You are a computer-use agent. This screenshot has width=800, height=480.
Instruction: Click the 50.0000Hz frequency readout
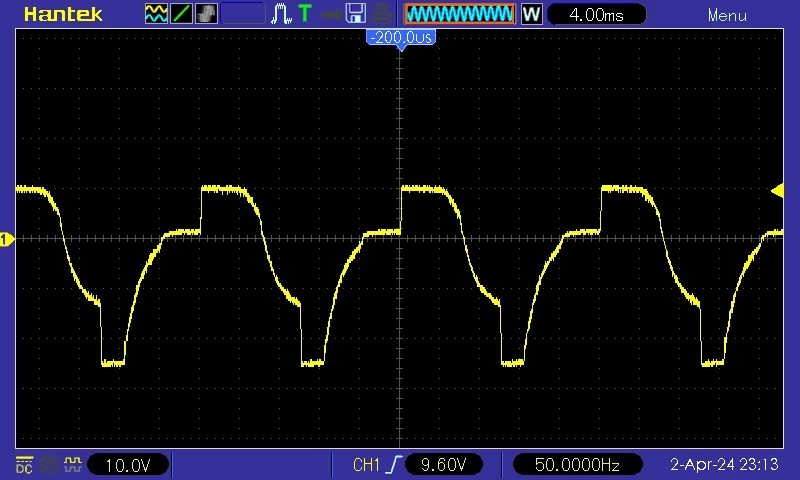point(577,465)
